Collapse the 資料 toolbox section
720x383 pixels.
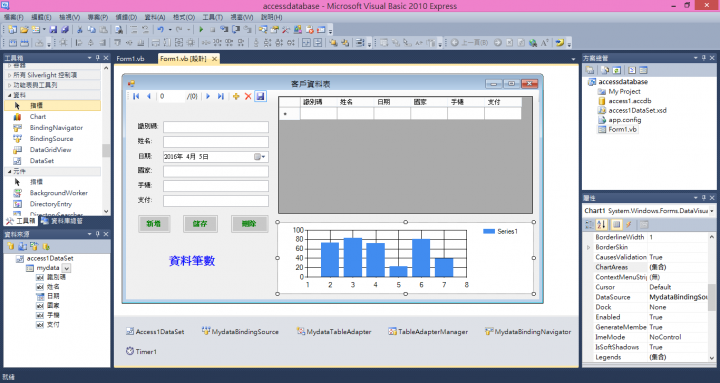(10, 95)
